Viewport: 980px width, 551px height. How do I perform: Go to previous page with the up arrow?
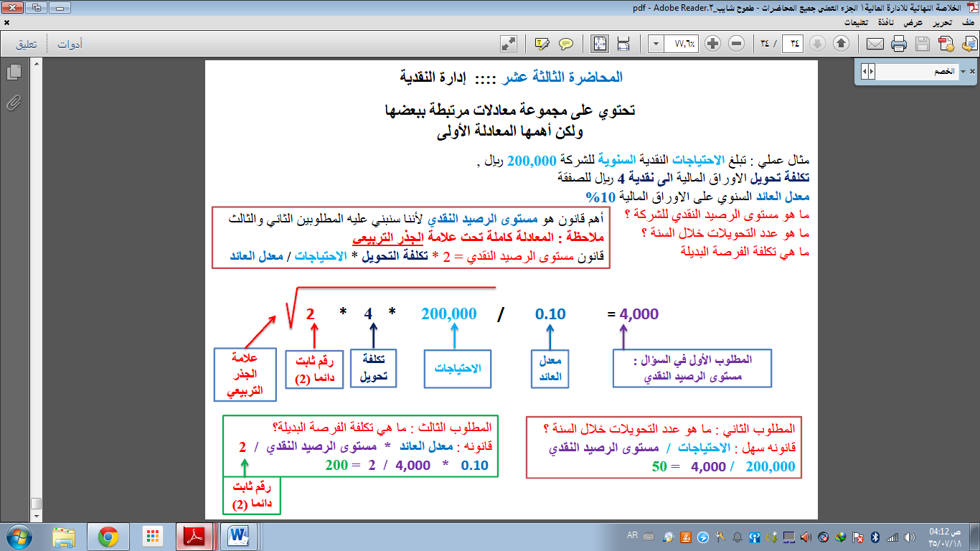[x=841, y=44]
